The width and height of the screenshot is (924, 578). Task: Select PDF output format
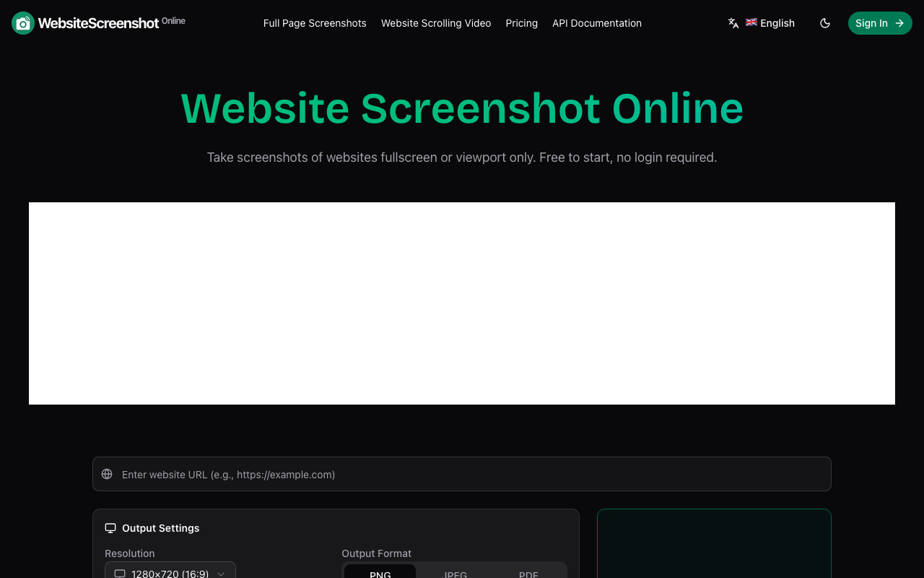click(x=528, y=571)
